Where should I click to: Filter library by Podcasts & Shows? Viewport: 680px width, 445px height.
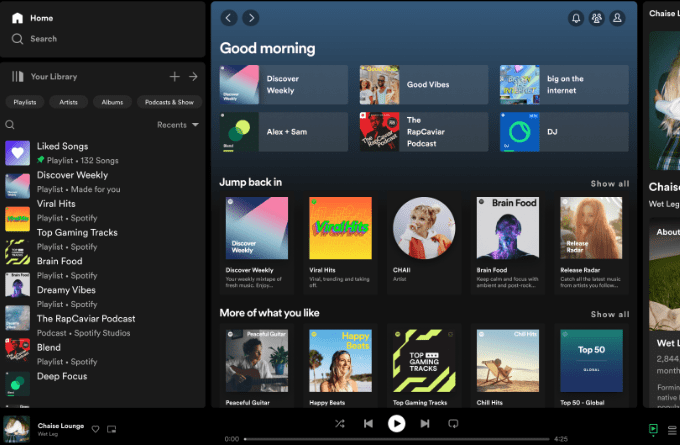170,102
